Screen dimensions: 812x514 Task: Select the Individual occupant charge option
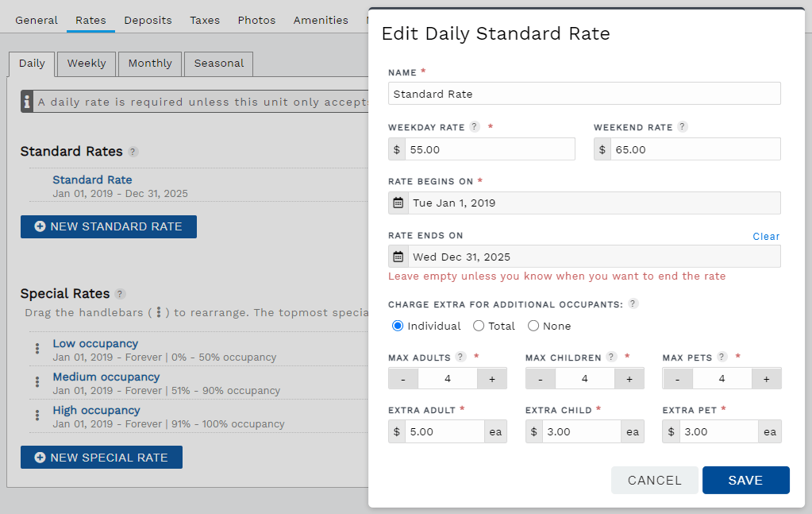tap(398, 325)
